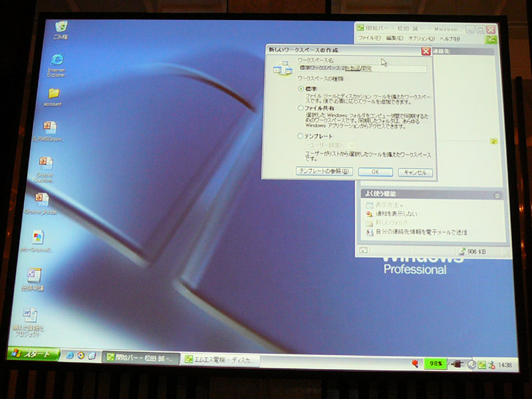Click the ワークスペース名 text field

pos(362,68)
